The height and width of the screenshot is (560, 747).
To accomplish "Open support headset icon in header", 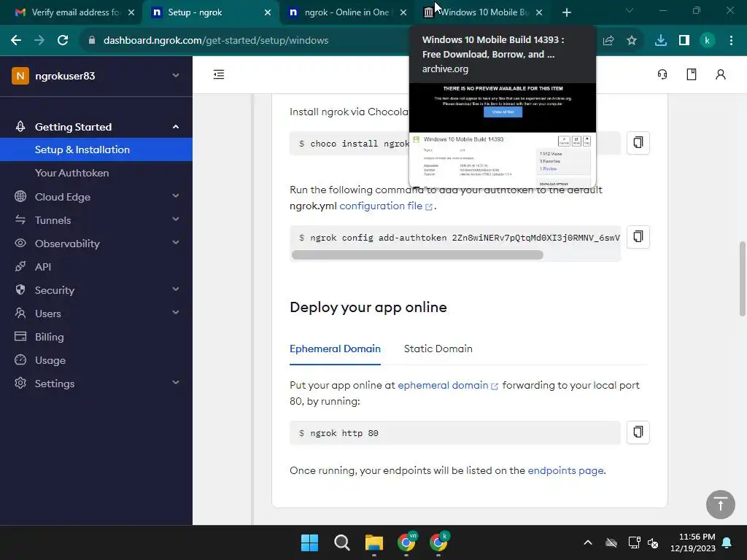I will [662, 74].
